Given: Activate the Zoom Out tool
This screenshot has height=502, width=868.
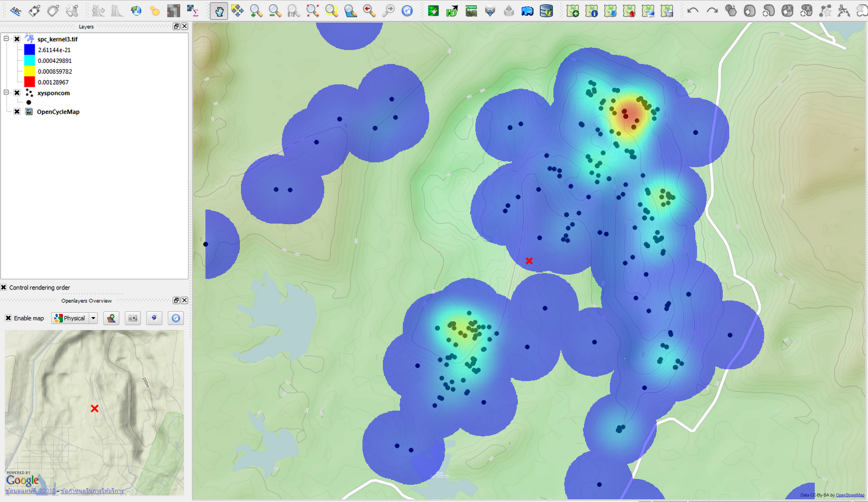Looking at the screenshot, I should (273, 10).
